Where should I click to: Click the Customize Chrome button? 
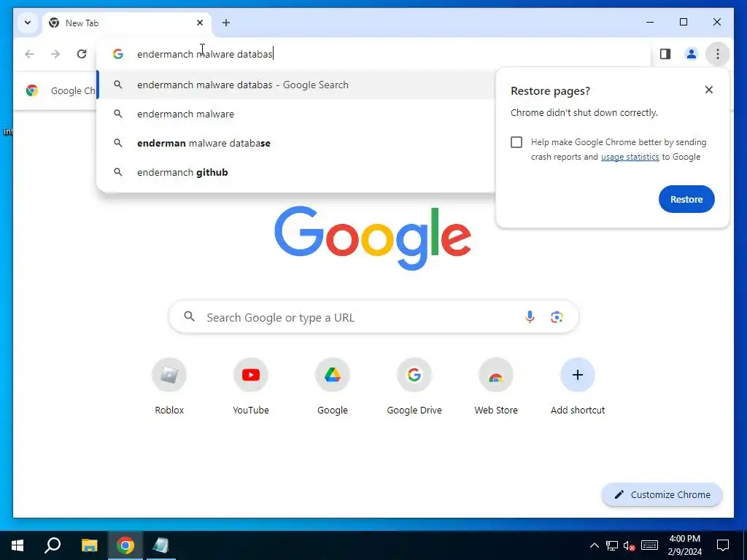click(x=662, y=495)
